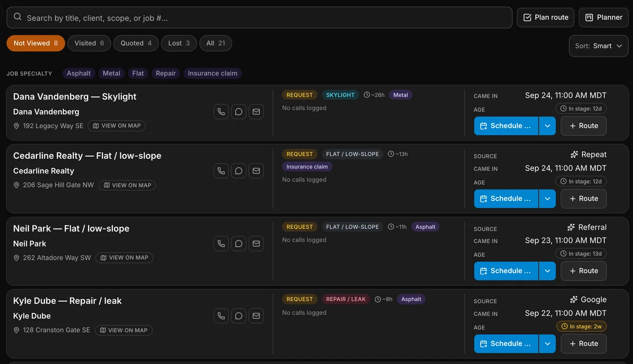Message Neil Park with chat icon
633x364 pixels.
click(x=238, y=244)
